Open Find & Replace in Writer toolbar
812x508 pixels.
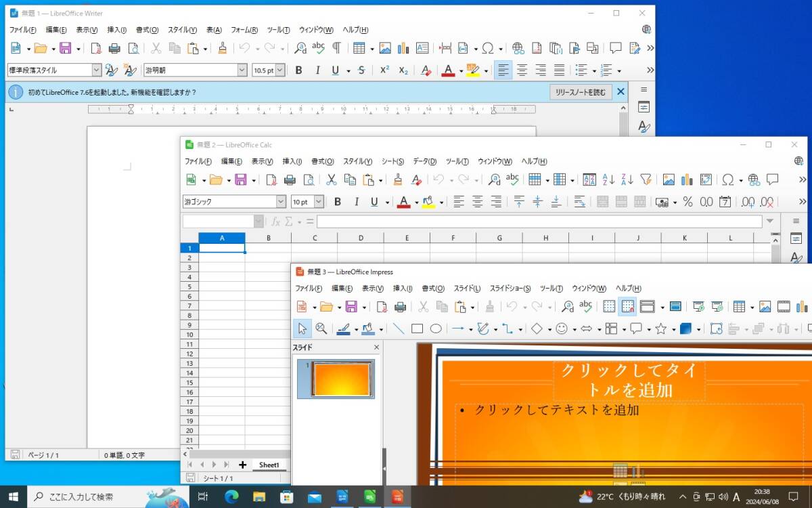(x=300, y=48)
